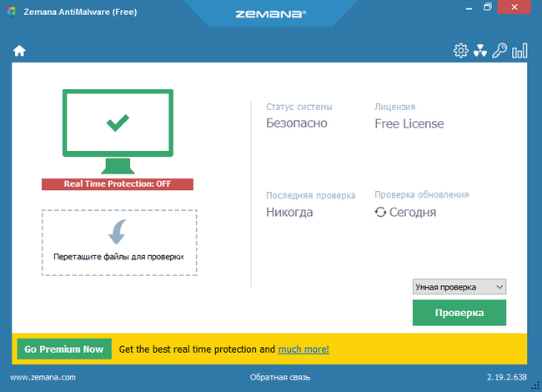Click the drag-and-drop arrow icon
542x392 pixels.
(118, 232)
